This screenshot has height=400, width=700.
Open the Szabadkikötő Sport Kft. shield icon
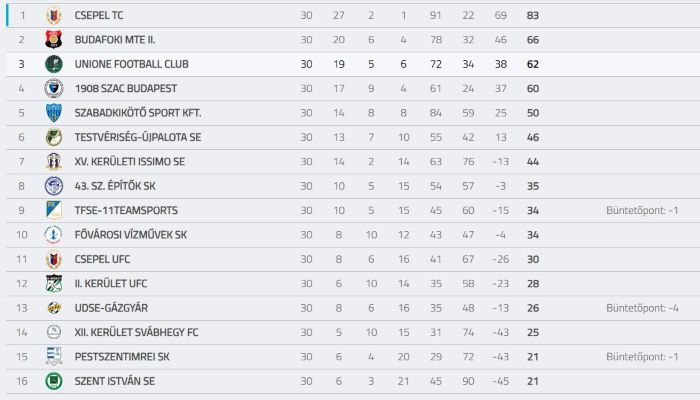coord(54,113)
